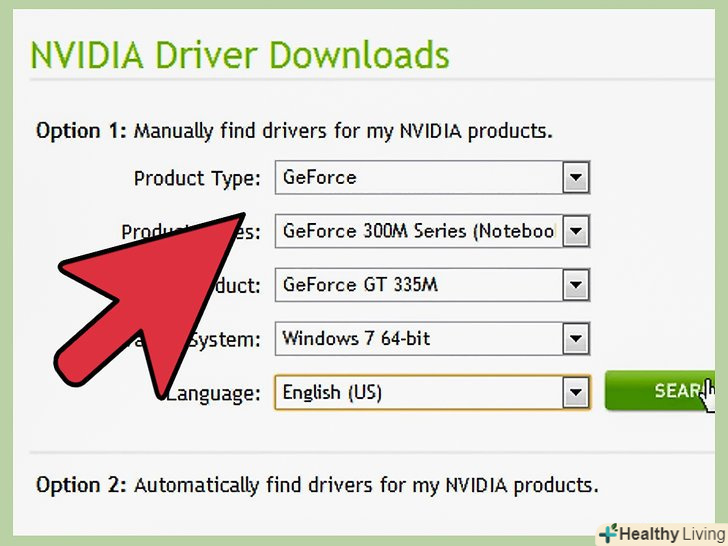Open the Product Series dropdown showing GeForce 300M Series
The height and width of the screenshot is (546, 728).
pos(432,231)
